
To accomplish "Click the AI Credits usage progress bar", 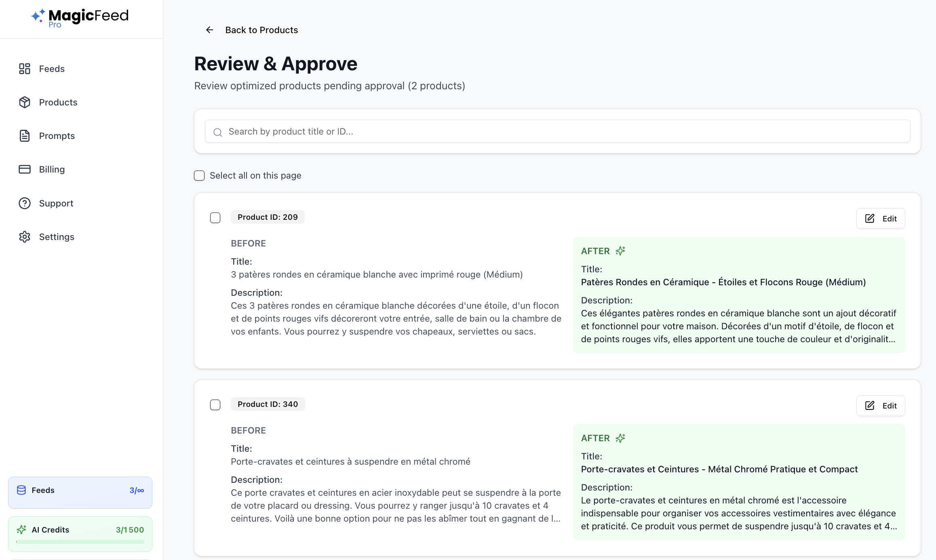I will (x=80, y=542).
